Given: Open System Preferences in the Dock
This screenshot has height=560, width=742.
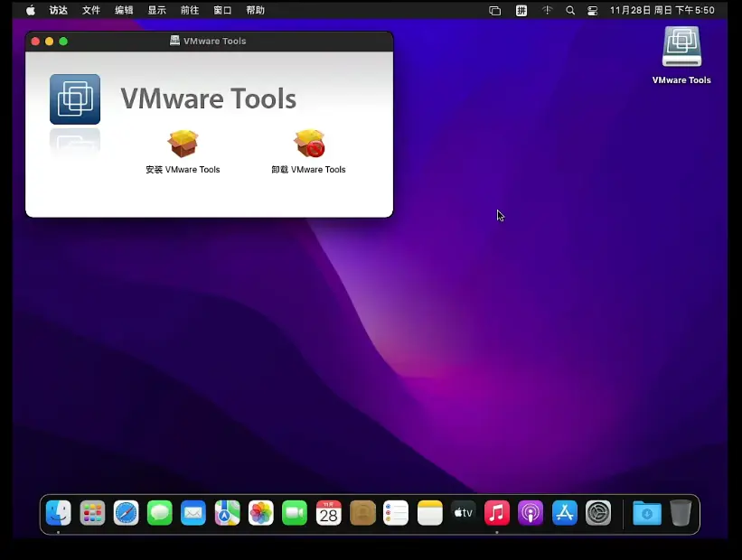Looking at the screenshot, I should coord(598,513).
